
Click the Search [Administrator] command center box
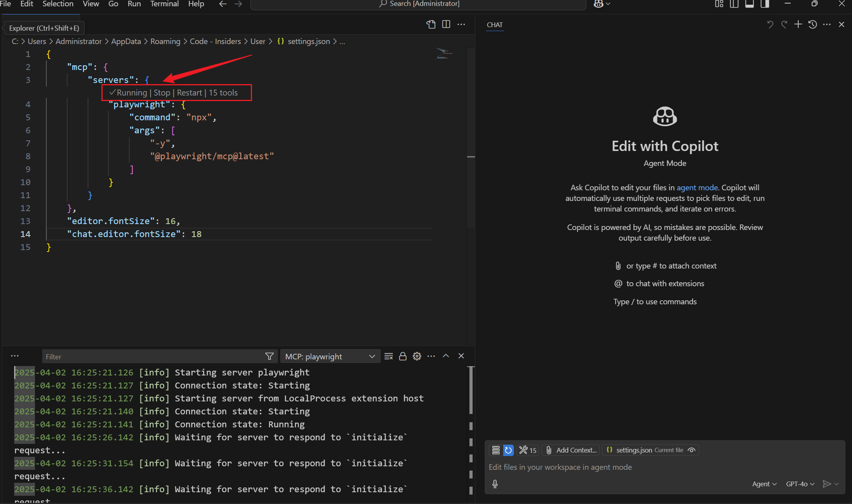(418, 4)
